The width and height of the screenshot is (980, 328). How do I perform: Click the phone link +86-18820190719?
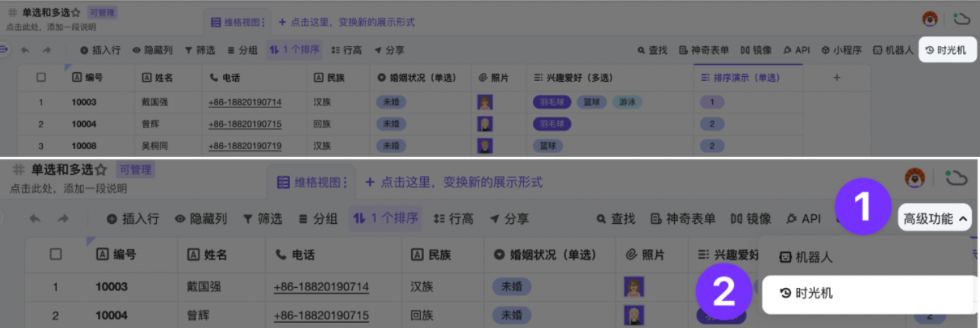pyautogui.click(x=245, y=146)
